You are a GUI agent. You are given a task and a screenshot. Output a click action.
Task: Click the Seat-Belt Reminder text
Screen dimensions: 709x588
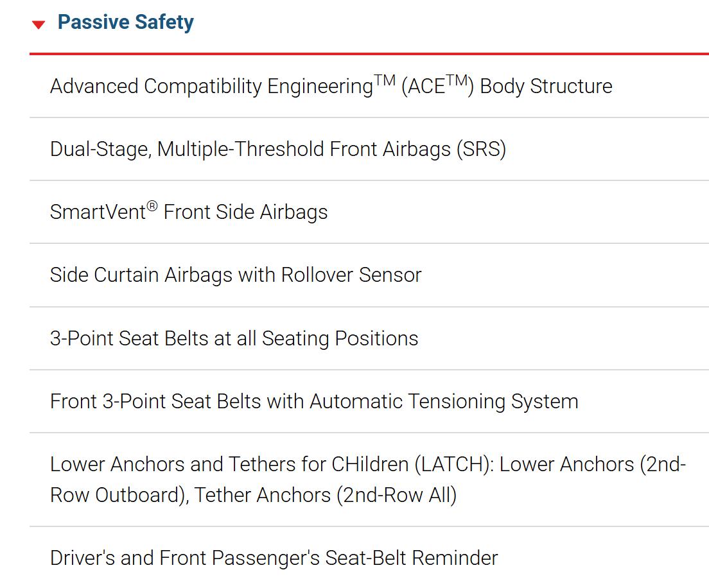click(412, 558)
